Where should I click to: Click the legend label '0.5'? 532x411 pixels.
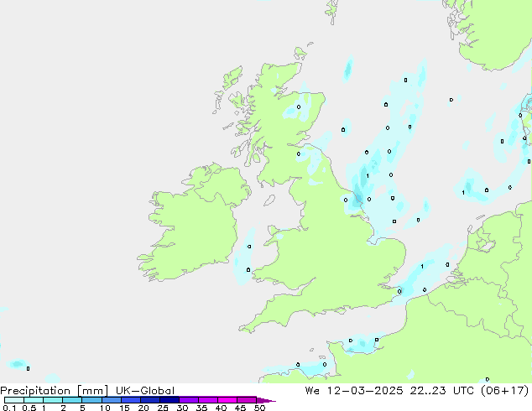[x=29, y=408]
